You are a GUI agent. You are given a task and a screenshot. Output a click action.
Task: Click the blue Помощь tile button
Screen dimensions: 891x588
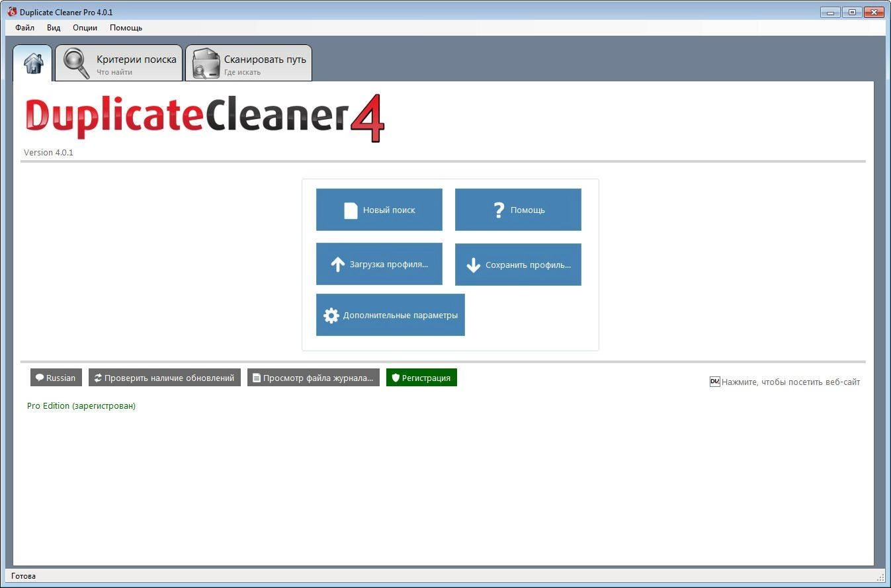click(518, 210)
